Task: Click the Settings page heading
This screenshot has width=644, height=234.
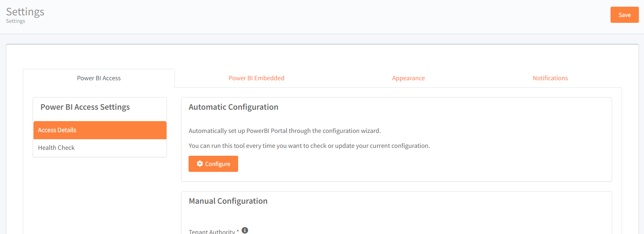Action: coord(24,11)
